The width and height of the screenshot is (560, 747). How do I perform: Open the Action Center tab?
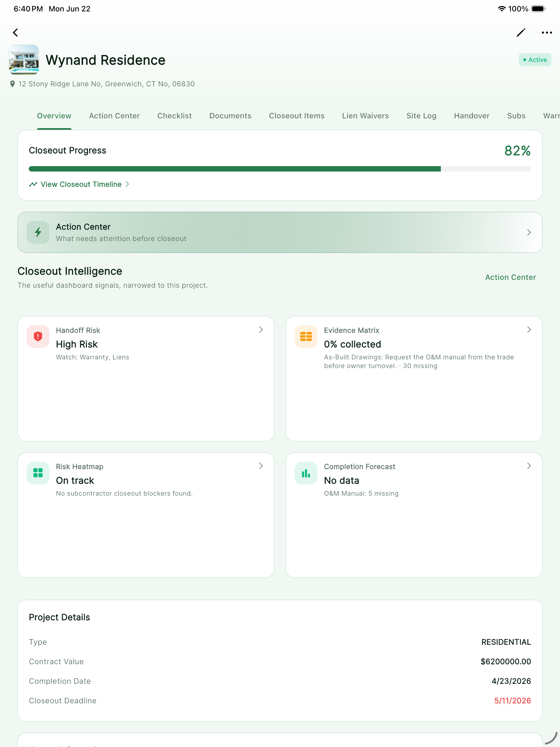coord(114,116)
